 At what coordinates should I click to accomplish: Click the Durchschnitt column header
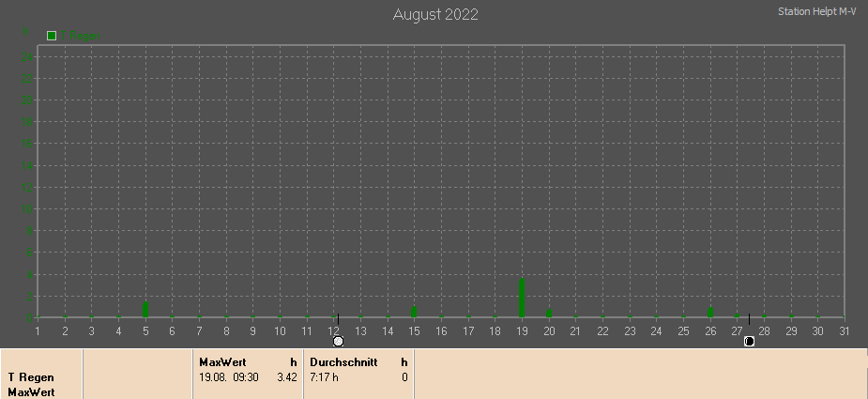tap(343, 362)
